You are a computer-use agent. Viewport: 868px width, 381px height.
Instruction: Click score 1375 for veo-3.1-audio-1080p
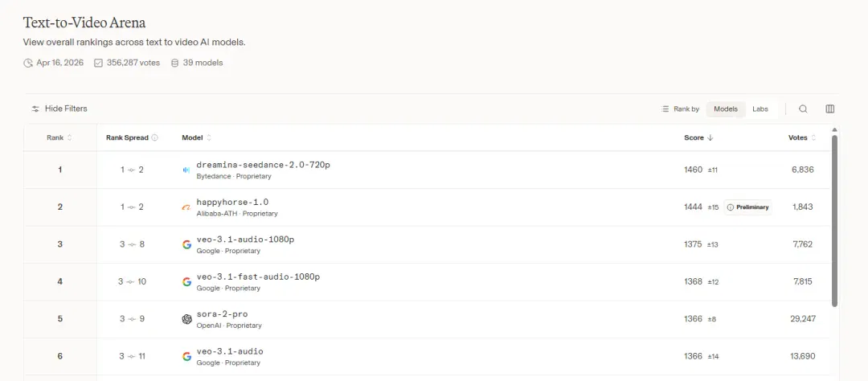[693, 244]
